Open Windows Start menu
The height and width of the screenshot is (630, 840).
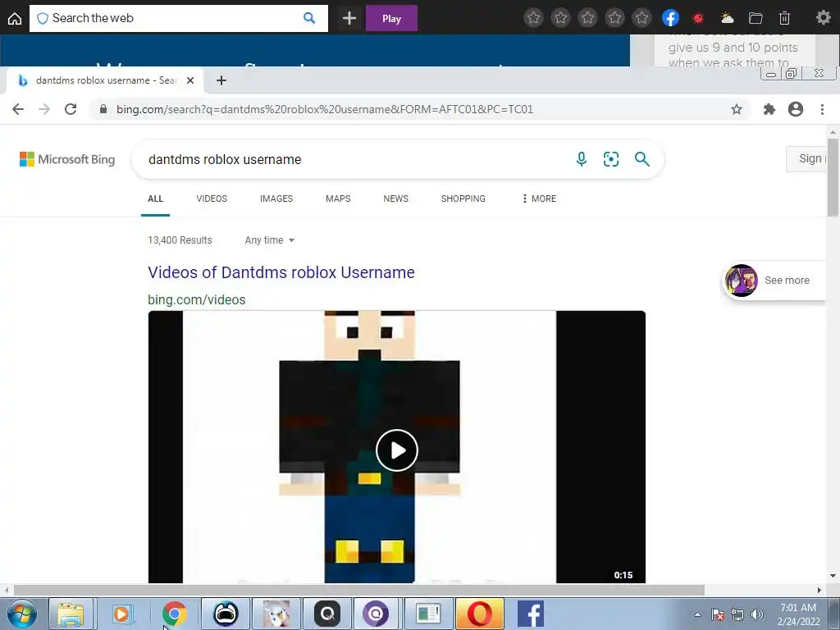point(22,614)
